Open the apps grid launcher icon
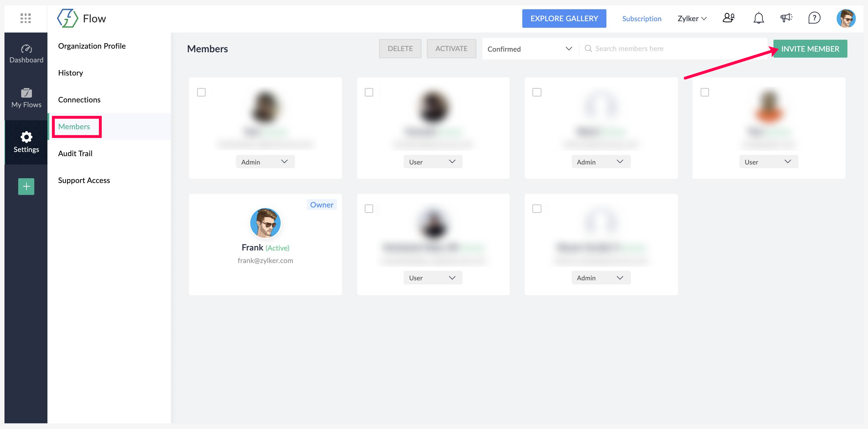Image resolution: width=868 pixels, height=429 pixels. coord(26,18)
